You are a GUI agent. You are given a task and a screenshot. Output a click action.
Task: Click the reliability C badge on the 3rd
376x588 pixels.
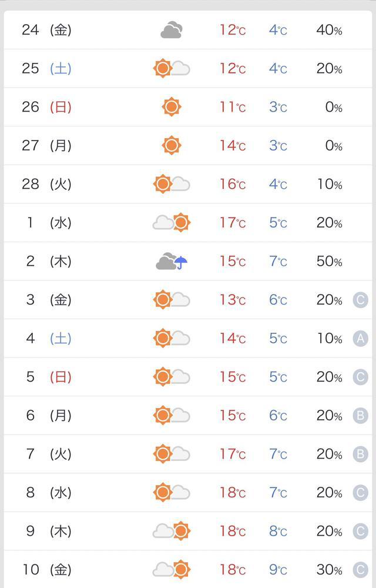361,300
